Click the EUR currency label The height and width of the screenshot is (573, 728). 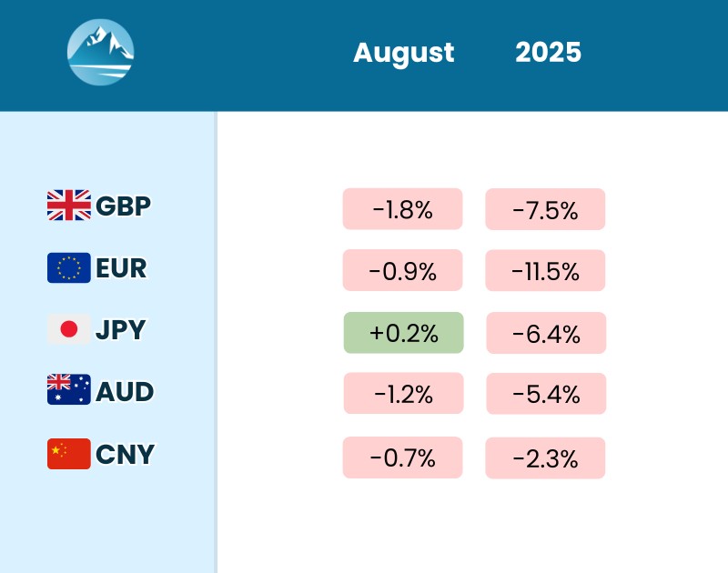(x=121, y=268)
